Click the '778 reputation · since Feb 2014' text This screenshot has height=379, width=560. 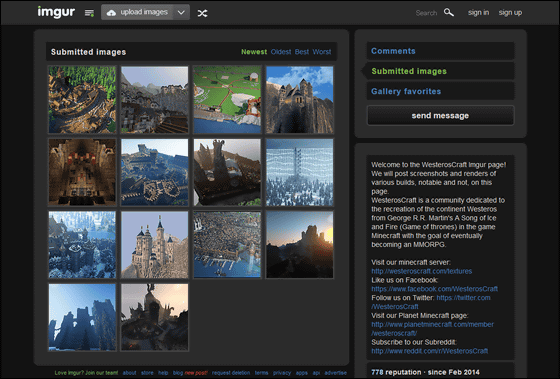coord(425,372)
